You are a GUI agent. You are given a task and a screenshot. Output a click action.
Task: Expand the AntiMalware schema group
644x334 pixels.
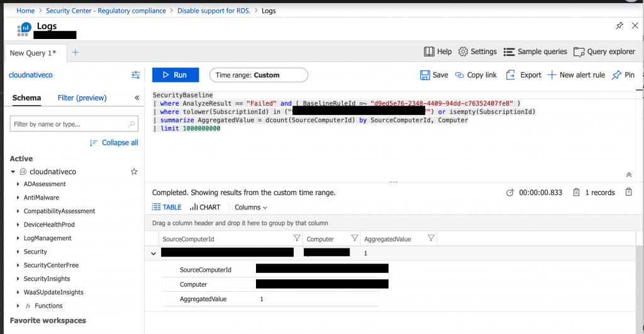click(x=18, y=198)
